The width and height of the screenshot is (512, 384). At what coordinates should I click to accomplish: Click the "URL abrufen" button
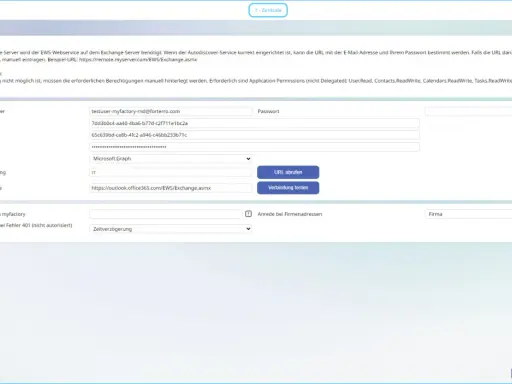point(288,172)
